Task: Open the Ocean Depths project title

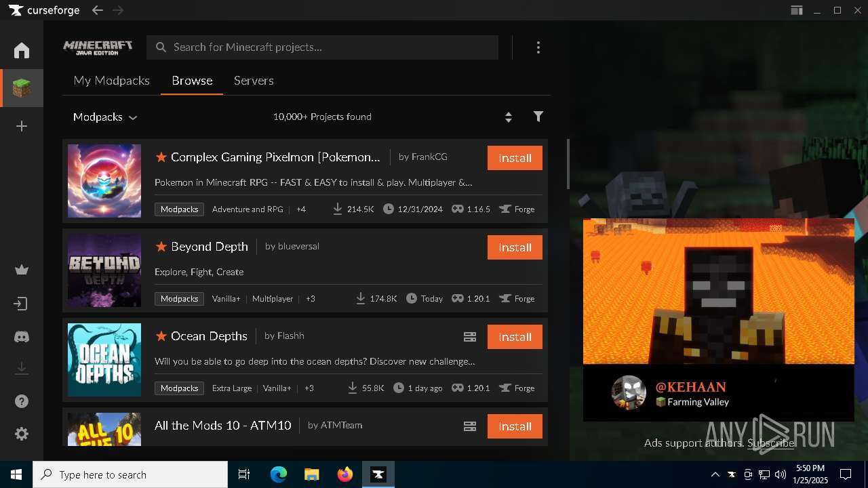Action: tap(209, 336)
